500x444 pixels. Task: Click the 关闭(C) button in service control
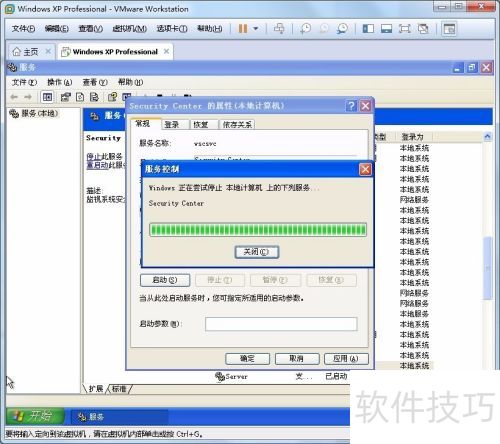click(x=256, y=252)
